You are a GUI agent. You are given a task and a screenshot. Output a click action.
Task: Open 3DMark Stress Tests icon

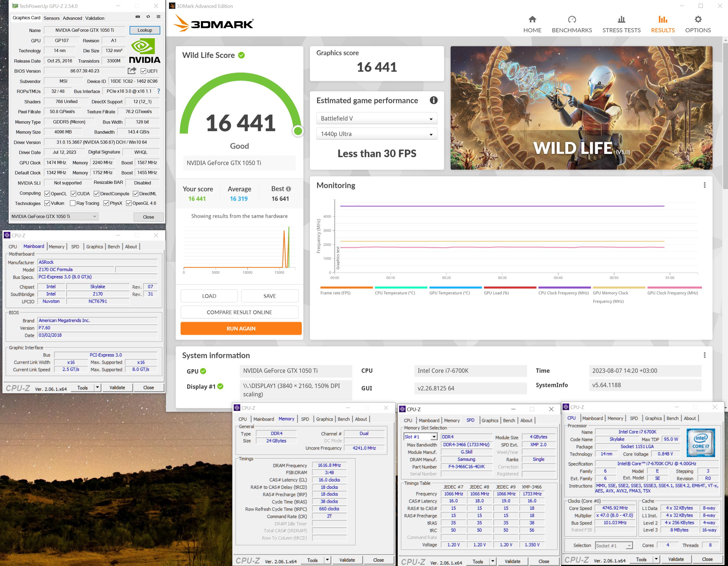[x=621, y=19]
